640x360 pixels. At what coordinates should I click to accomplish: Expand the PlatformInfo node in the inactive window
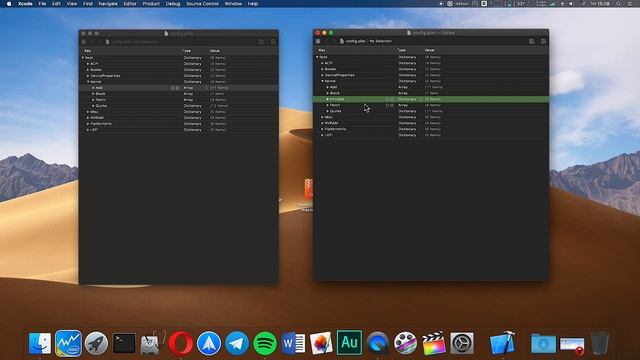point(88,124)
